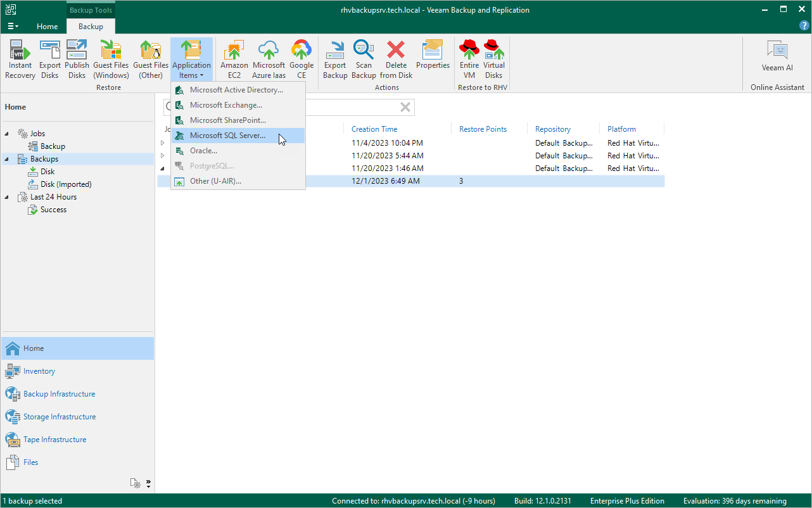Choose Other (U-AIR) menu item
This screenshot has height=508, width=812.
tap(238, 181)
